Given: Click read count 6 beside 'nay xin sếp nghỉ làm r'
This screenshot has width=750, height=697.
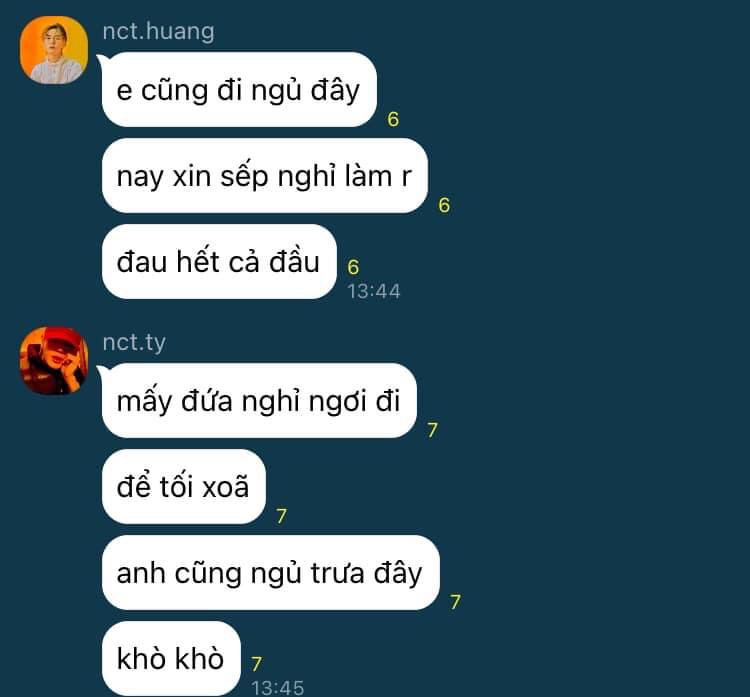Looking at the screenshot, I should click(444, 205).
